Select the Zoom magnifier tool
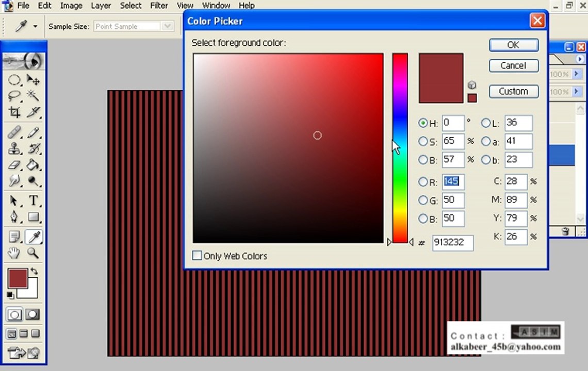The image size is (588, 371). [33, 253]
